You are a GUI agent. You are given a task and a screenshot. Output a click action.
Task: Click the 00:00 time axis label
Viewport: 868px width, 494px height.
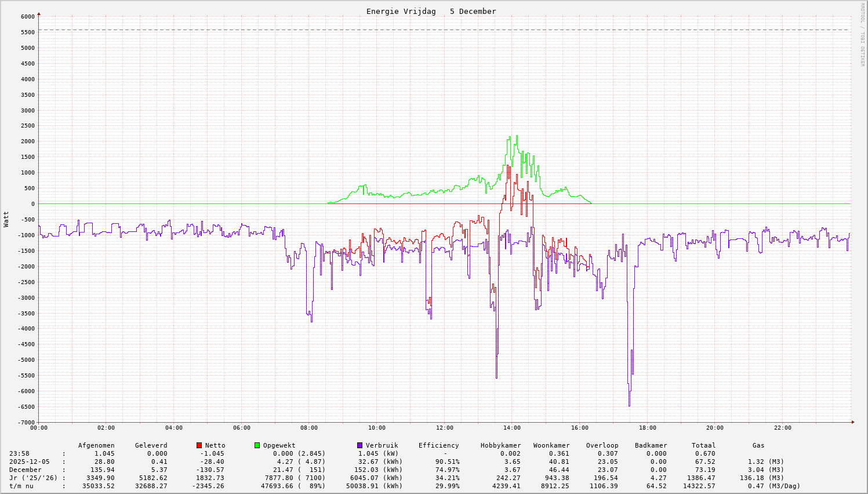click(39, 428)
